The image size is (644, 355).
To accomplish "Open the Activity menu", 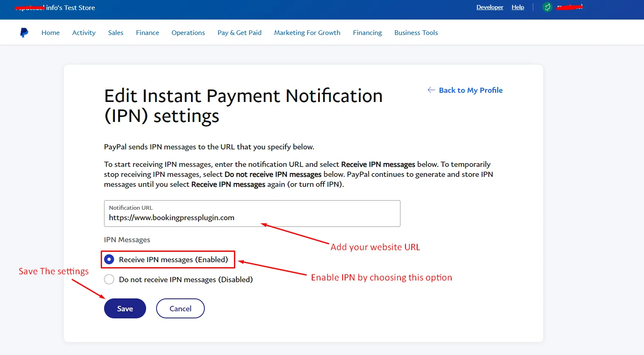I will pyautogui.click(x=84, y=32).
